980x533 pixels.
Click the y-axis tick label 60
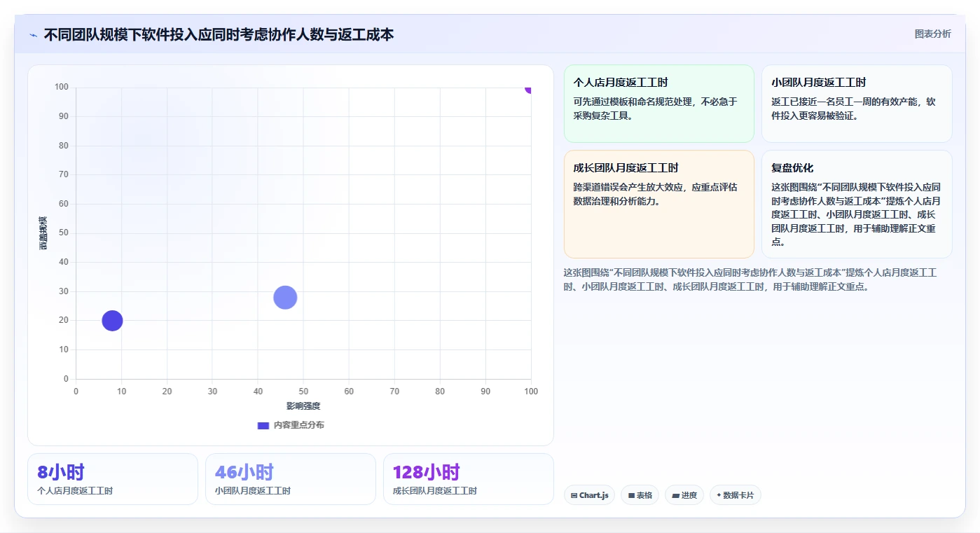(x=64, y=204)
